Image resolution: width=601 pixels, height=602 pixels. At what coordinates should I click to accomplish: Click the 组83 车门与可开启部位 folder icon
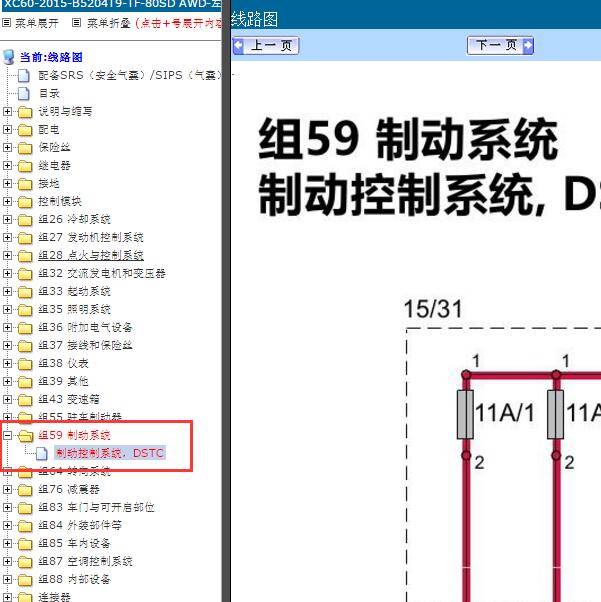[25, 508]
